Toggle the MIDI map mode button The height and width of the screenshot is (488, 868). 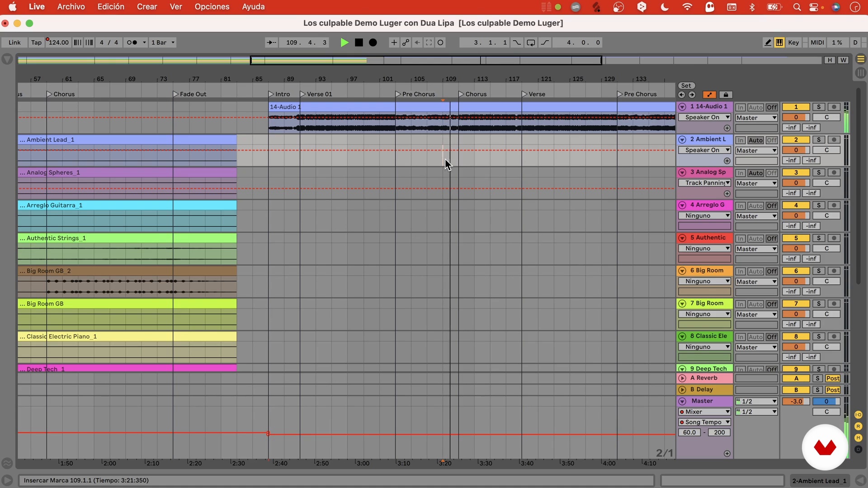click(817, 42)
